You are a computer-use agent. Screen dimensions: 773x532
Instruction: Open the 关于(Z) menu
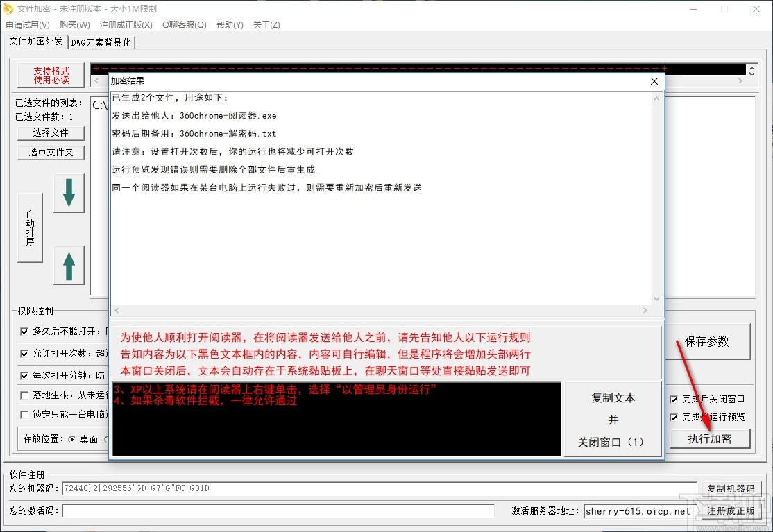click(x=265, y=24)
